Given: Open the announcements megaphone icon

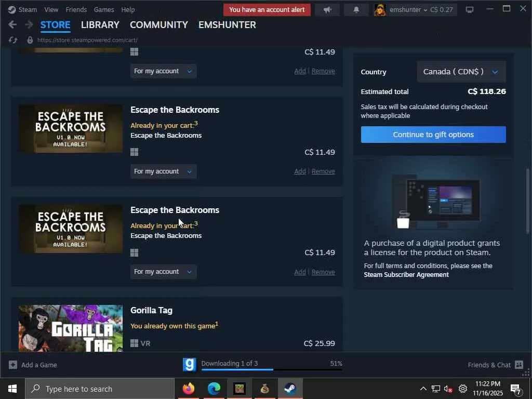Looking at the screenshot, I should pos(327,9).
